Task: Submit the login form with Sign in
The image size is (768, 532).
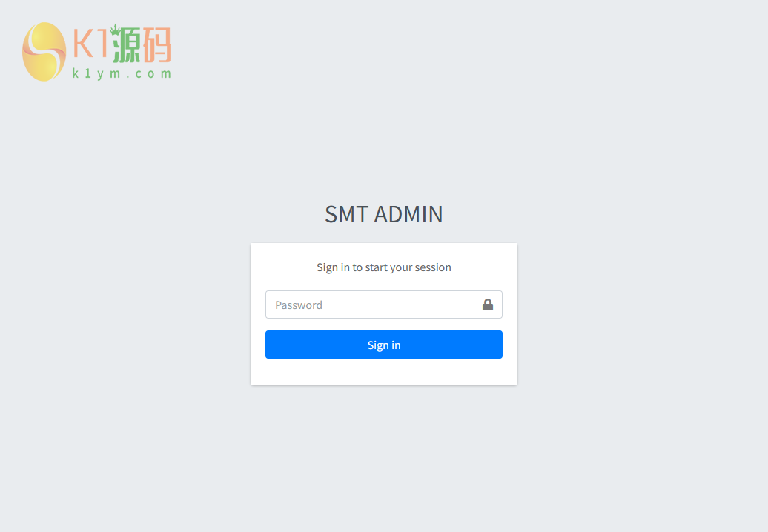Action: pyautogui.click(x=383, y=345)
